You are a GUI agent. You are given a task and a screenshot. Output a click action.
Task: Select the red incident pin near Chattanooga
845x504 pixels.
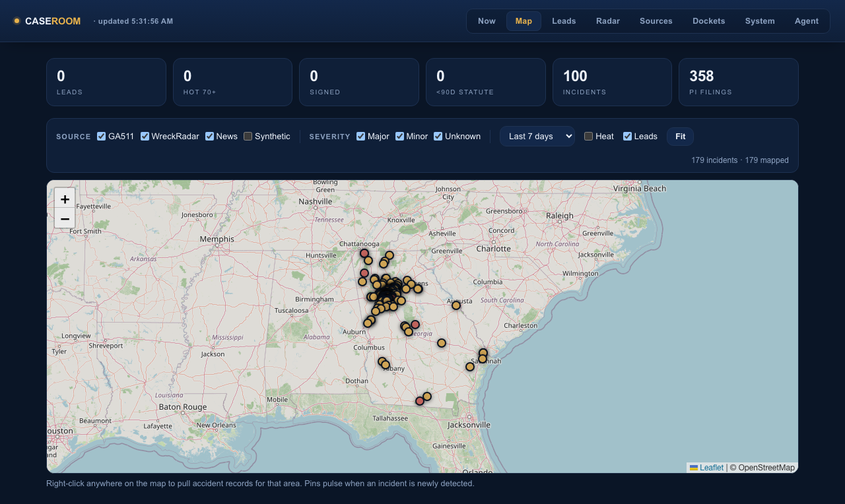(364, 253)
